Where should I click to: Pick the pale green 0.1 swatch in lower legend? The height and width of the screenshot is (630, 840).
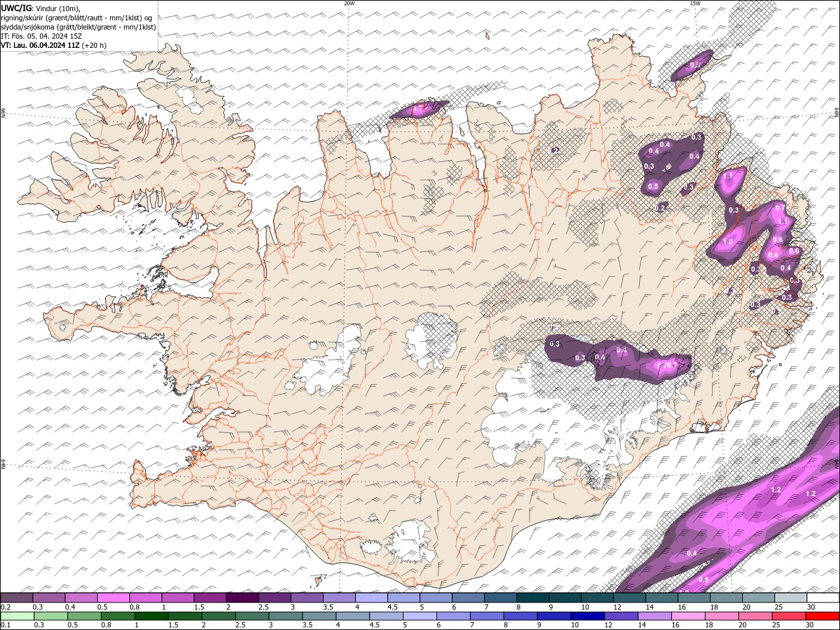click(x=17, y=616)
